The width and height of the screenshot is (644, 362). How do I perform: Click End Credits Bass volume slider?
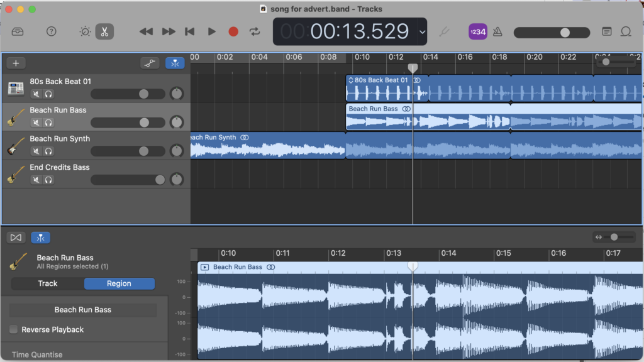click(128, 180)
